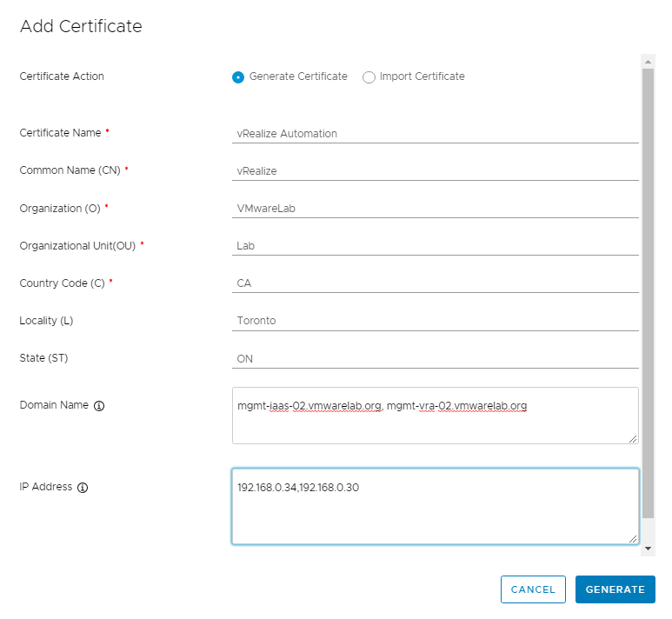This screenshot has width=672, height=619.
Task: Click the Domain Name info icon
Action: [x=99, y=406]
